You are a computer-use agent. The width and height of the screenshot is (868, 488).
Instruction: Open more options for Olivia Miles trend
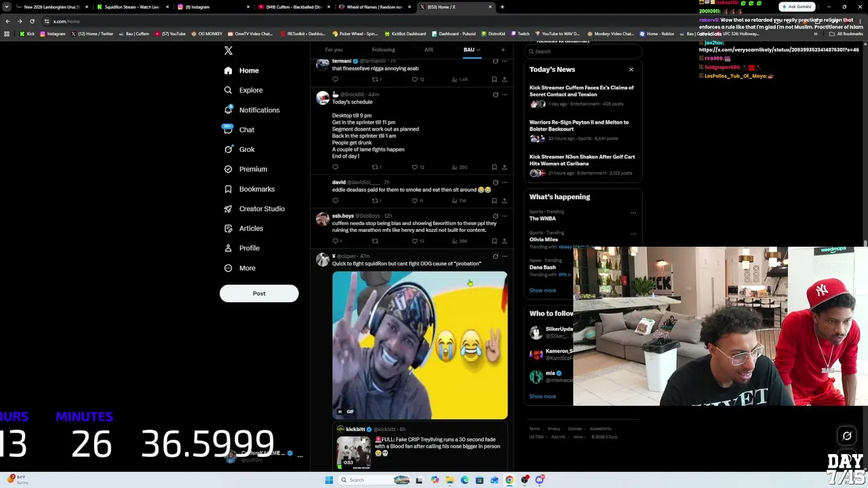633,234
